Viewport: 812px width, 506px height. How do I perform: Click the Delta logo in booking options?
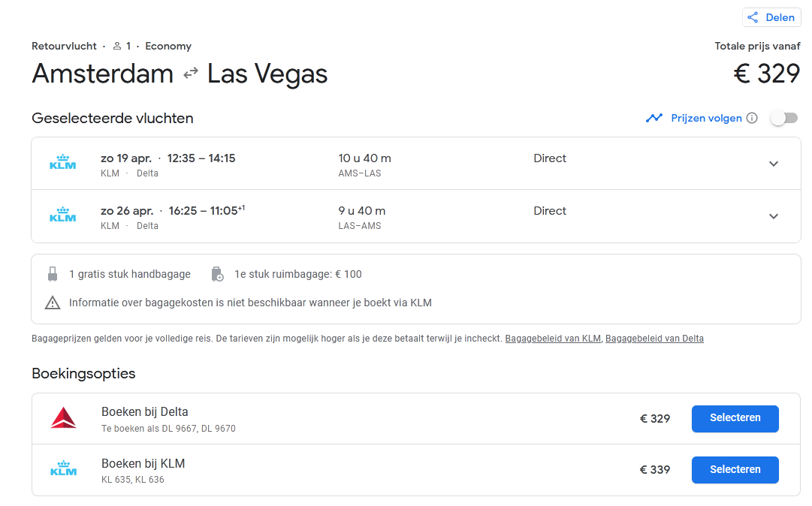pos(63,418)
